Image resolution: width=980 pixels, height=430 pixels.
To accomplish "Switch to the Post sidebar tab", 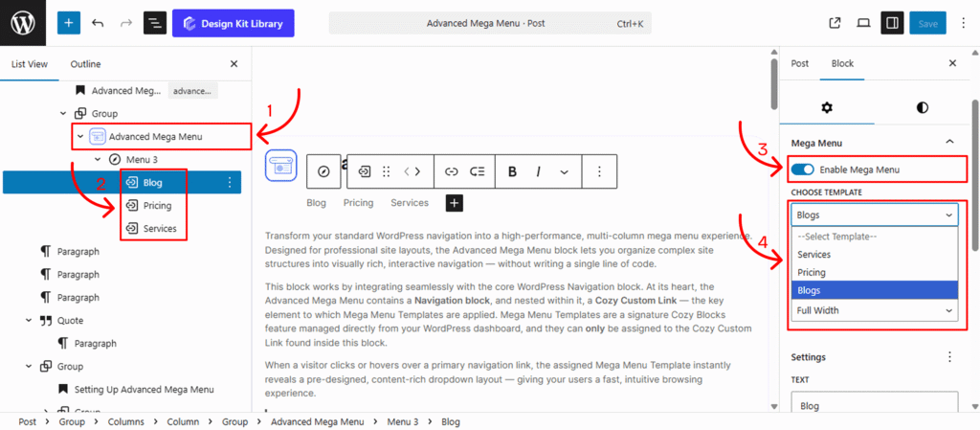I will tap(799, 63).
